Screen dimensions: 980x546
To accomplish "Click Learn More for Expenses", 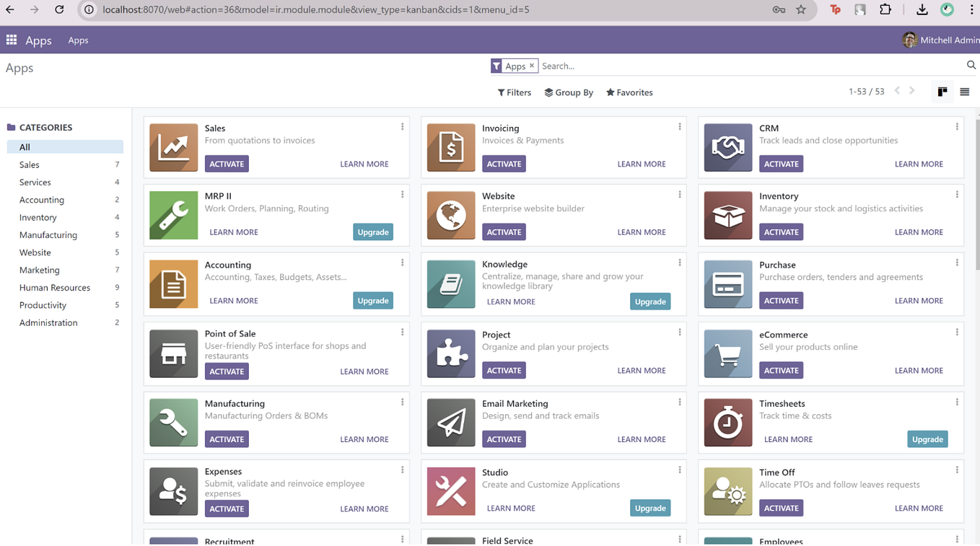I will coord(364,508).
